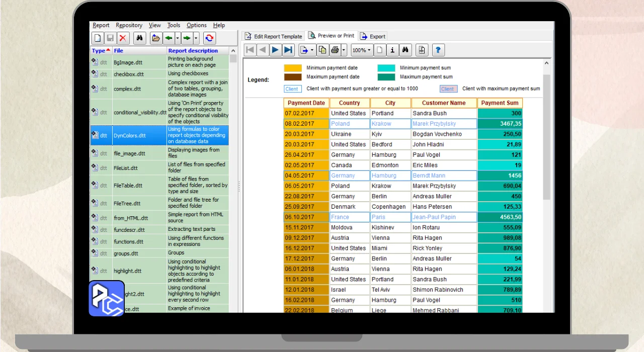Jump to last page of preview
The height and width of the screenshot is (352, 644).
click(288, 50)
